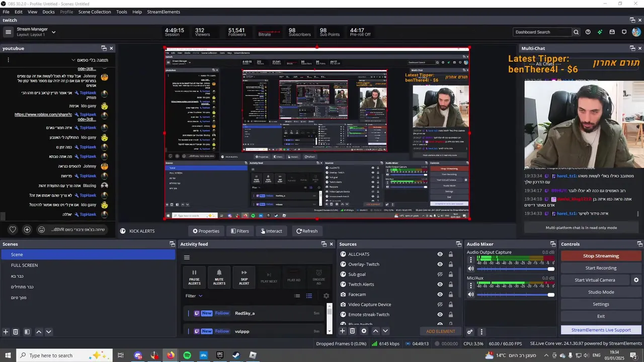644x362 pixels.
Task: Open the View menu
Action: pyautogui.click(x=32, y=12)
